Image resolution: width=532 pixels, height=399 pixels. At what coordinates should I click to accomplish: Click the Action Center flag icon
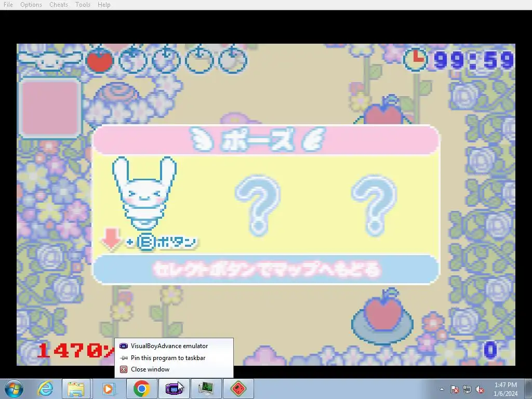click(454, 389)
